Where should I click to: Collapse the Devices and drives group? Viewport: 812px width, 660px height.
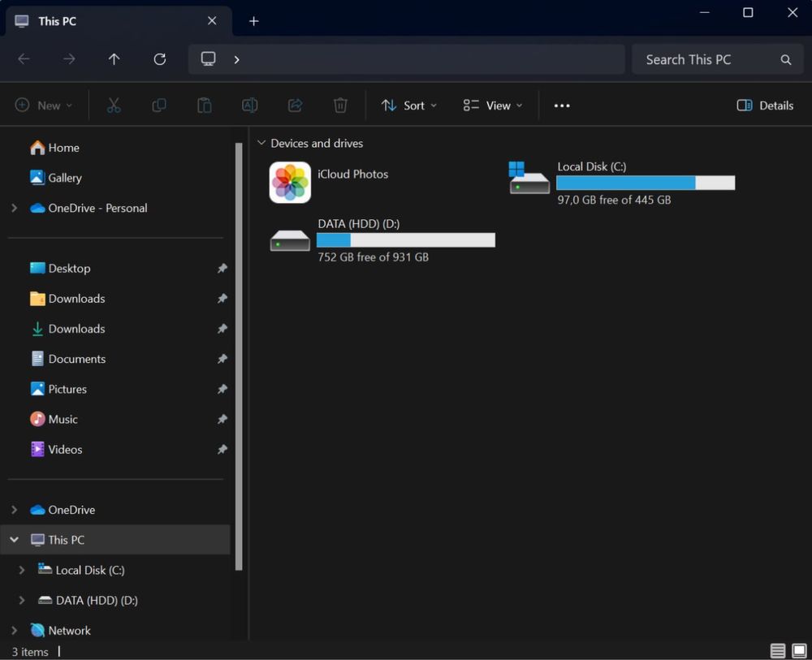coord(261,143)
